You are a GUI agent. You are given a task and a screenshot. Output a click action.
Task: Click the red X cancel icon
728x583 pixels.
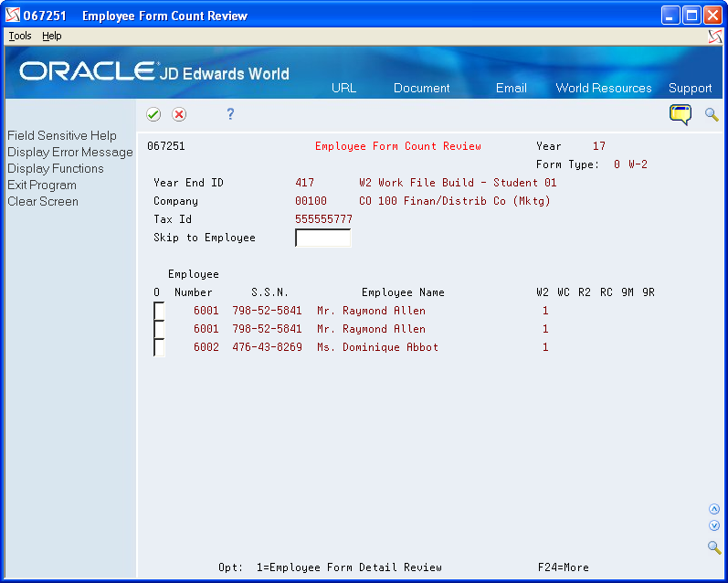pyautogui.click(x=179, y=114)
